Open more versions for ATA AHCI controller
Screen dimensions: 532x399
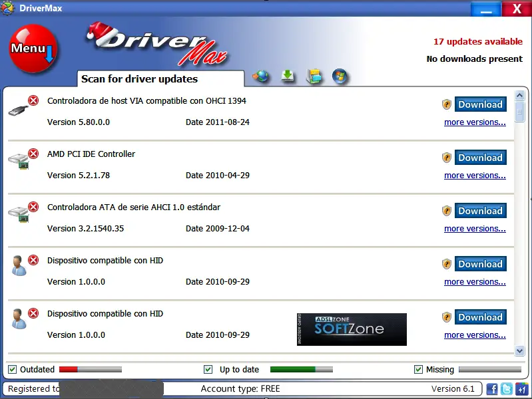(x=475, y=229)
